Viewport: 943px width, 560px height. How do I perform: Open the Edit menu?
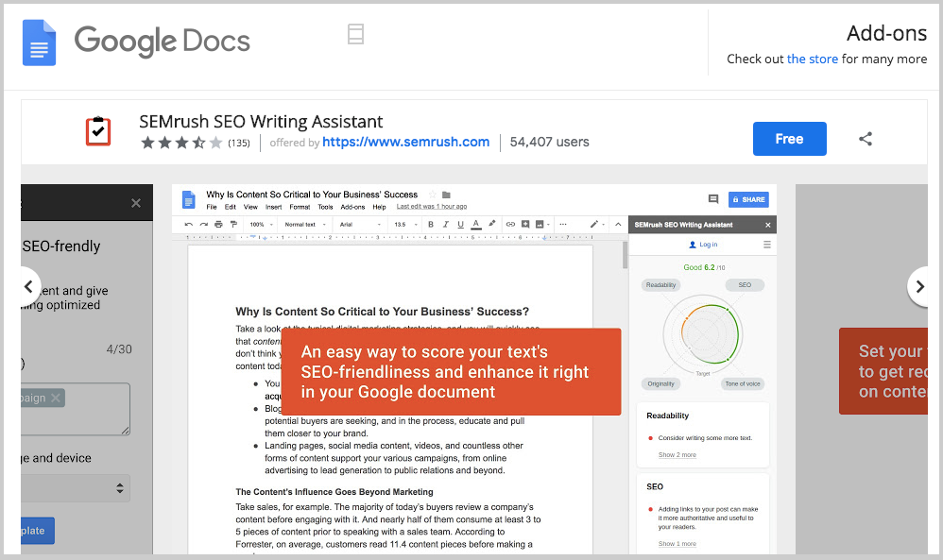click(231, 207)
